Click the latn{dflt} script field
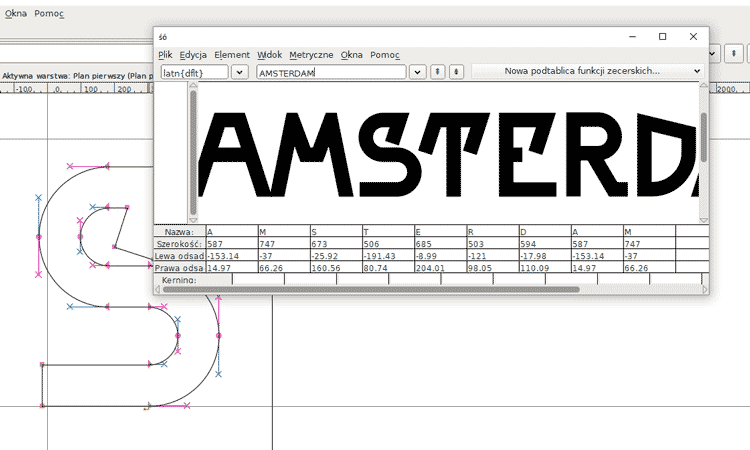 tap(194, 72)
